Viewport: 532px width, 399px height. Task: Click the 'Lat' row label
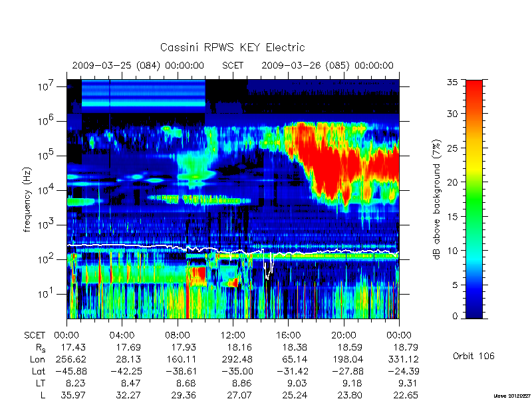click(x=39, y=371)
